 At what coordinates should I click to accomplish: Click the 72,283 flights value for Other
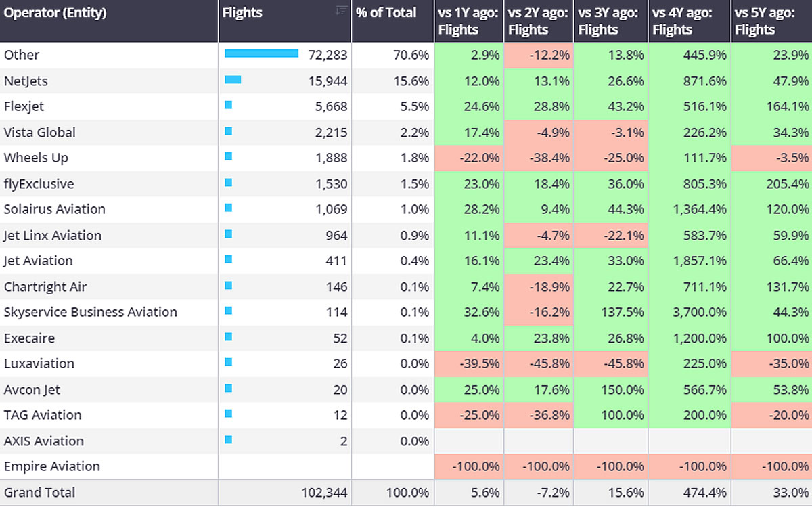coord(330,55)
